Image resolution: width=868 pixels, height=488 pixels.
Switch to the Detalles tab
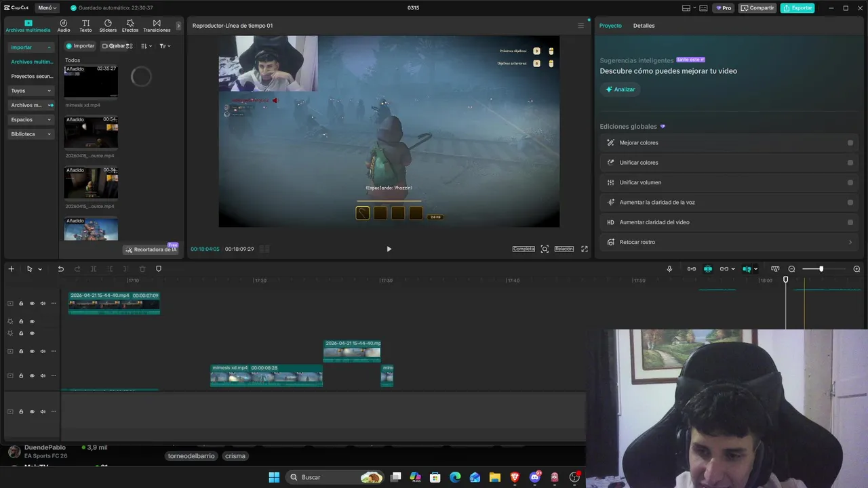(644, 26)
